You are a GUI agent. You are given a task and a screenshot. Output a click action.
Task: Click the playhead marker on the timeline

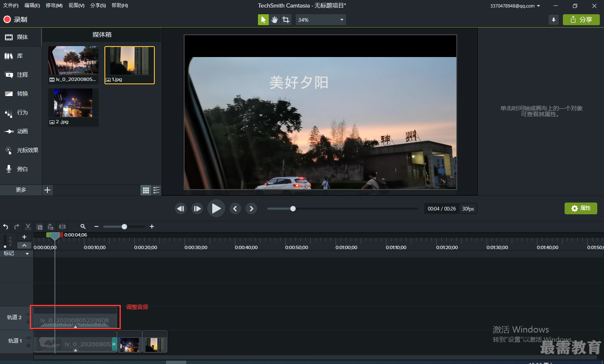55,236
